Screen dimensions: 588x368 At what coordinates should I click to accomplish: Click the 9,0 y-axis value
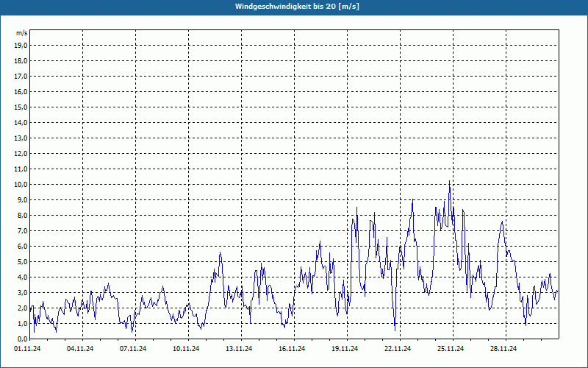(22, 199)
